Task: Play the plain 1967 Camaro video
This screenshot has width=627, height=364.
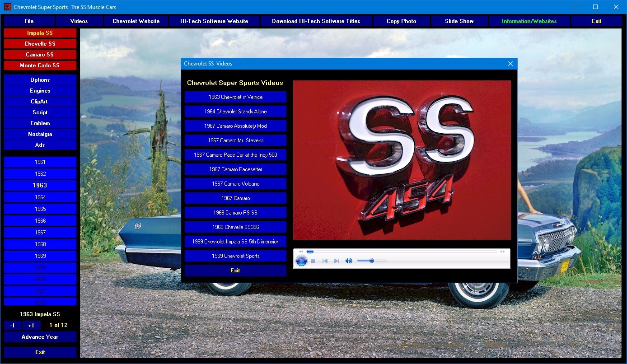Action: [235, 198]
